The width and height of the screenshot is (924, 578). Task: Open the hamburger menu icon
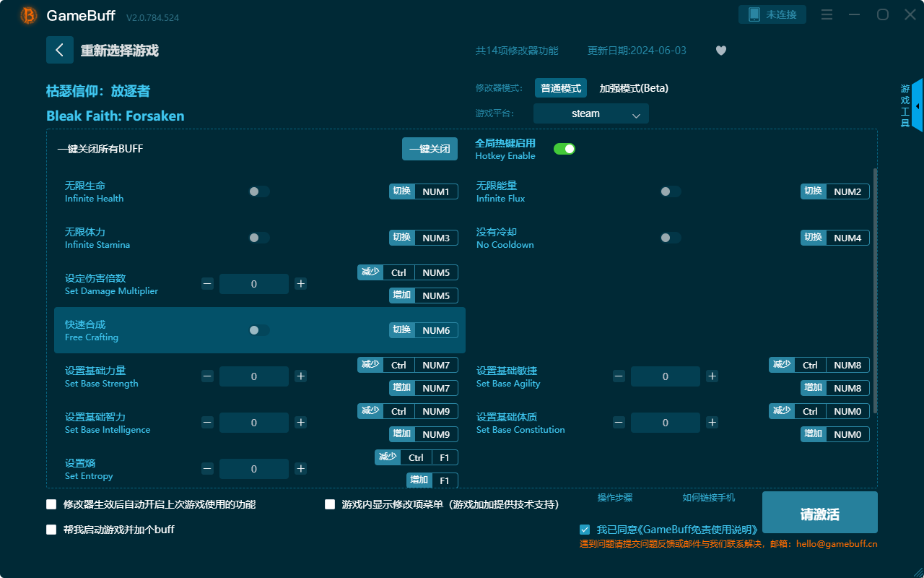click(827, 15)
